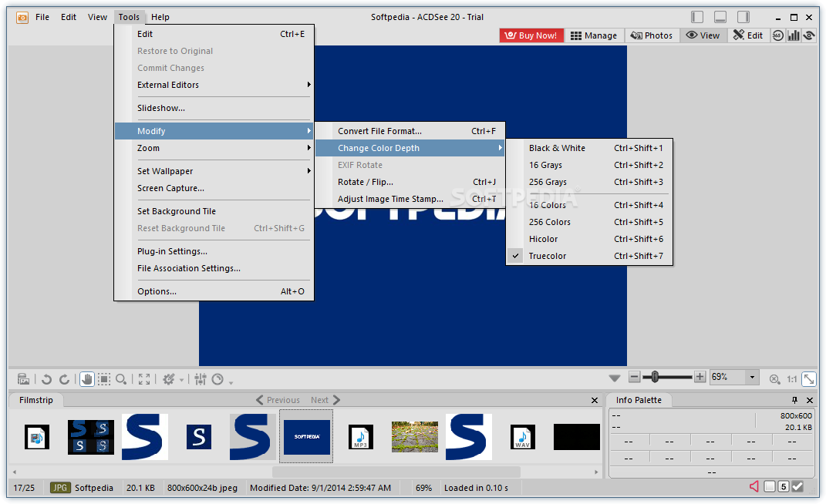The image size is (826, 504).
Task: Close the open Tools menu
Action: (x=129, y=17)
